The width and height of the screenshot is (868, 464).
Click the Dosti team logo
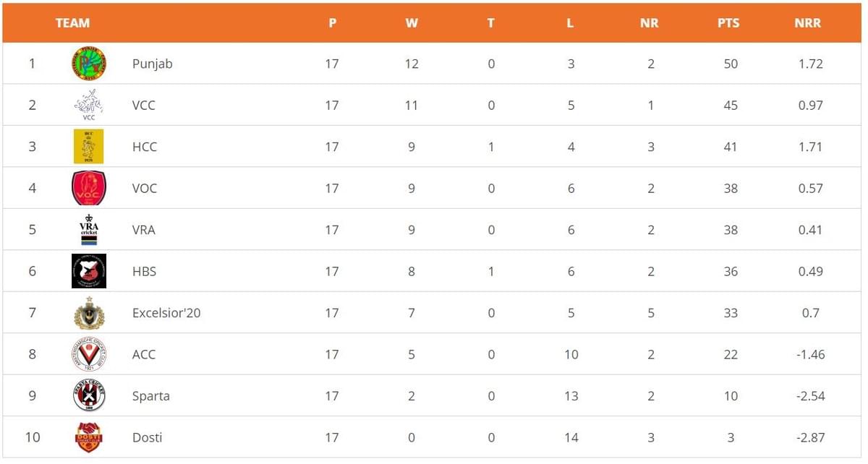[89, 437]
